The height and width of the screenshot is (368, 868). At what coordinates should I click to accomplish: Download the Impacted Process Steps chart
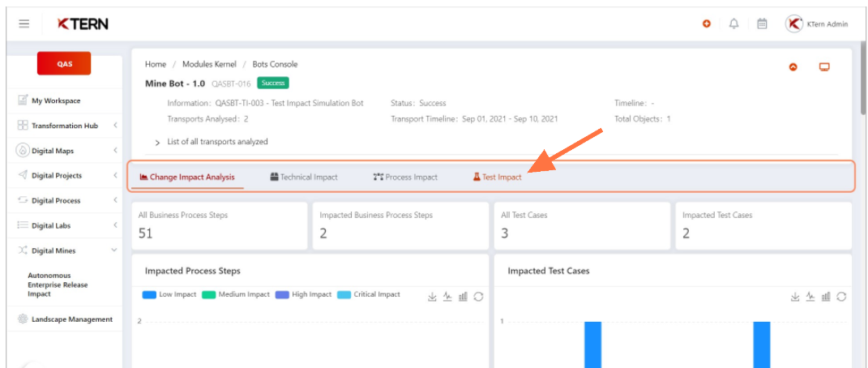[432, 297]
